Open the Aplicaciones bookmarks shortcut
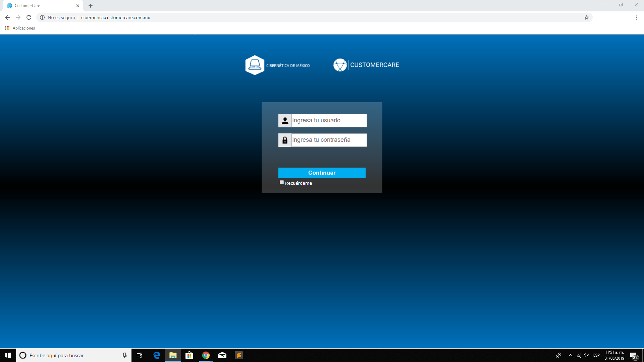Screen dimensions: 644x362 tap(20, 28)
